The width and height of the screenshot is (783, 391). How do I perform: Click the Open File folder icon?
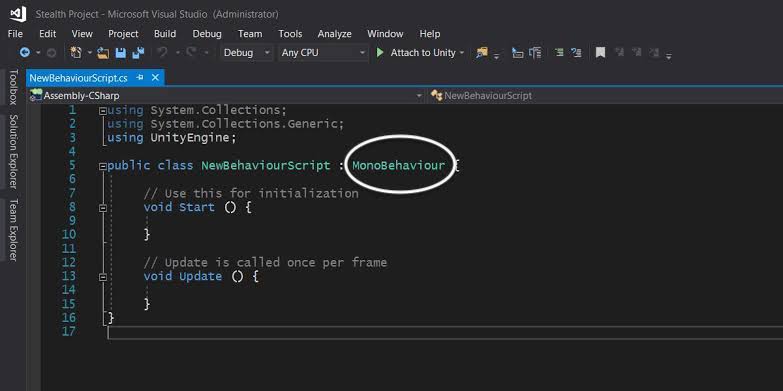tap(103, 52)
